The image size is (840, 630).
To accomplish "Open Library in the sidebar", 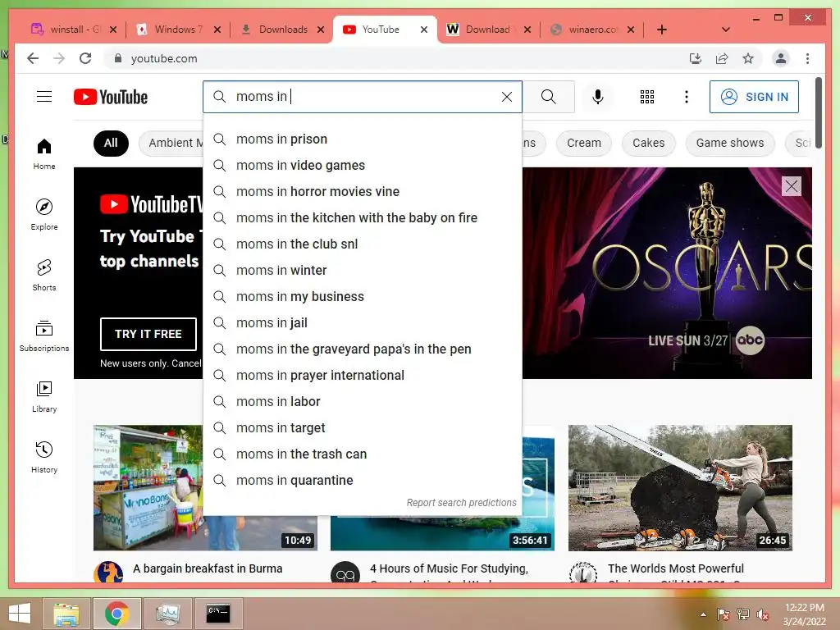I will [44, 396].
